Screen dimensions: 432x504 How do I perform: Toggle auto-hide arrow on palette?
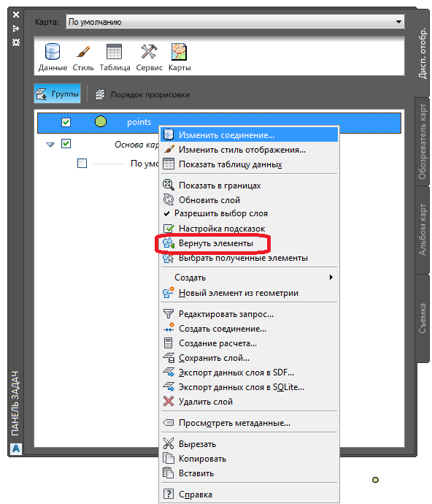16,28
